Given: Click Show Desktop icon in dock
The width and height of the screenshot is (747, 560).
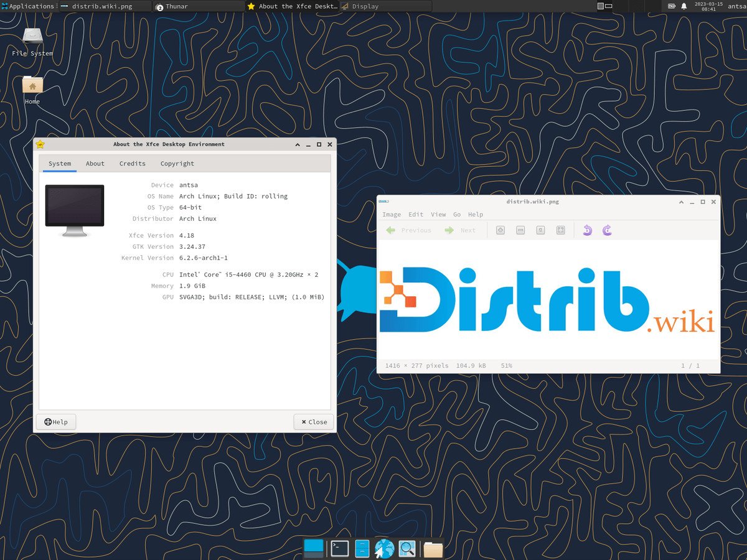Looking at the screenshot, I should 314,548.
